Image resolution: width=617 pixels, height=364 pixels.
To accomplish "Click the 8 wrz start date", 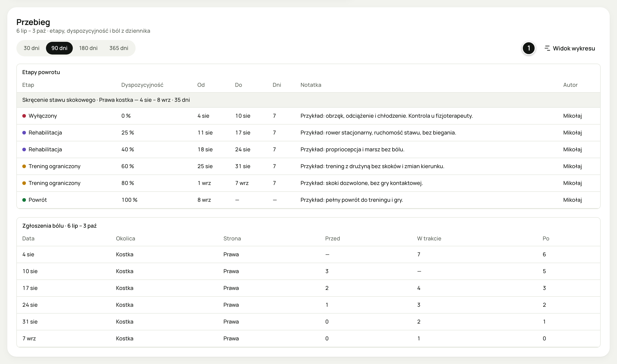I will tap(204, 200).
